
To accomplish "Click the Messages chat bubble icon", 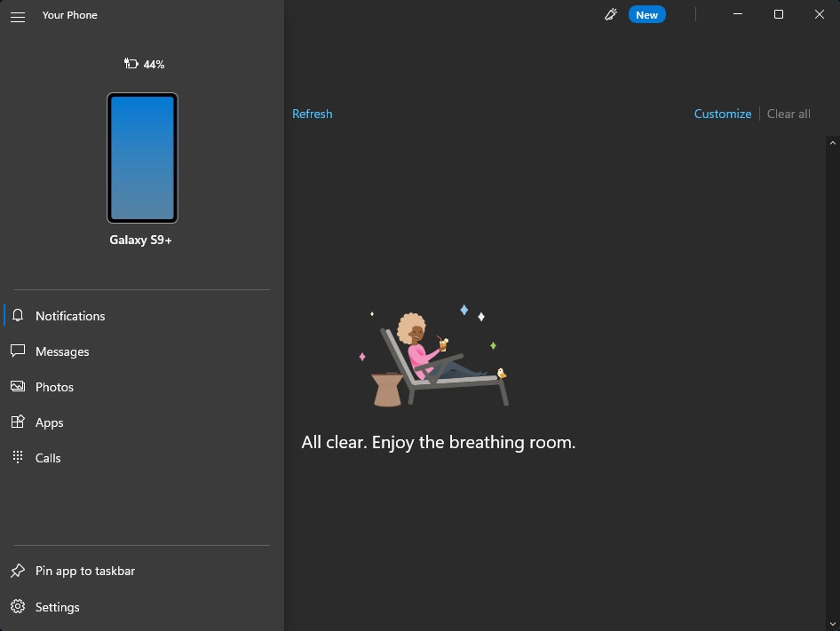I will [x=18, y=351].
